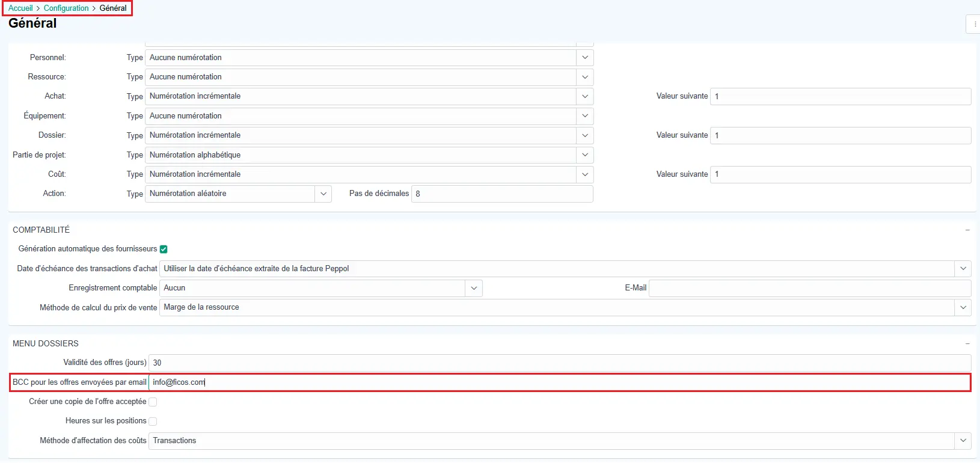
Task: Collapse the COMPTABILITÉ section
Action: click(x=967, y=230)
